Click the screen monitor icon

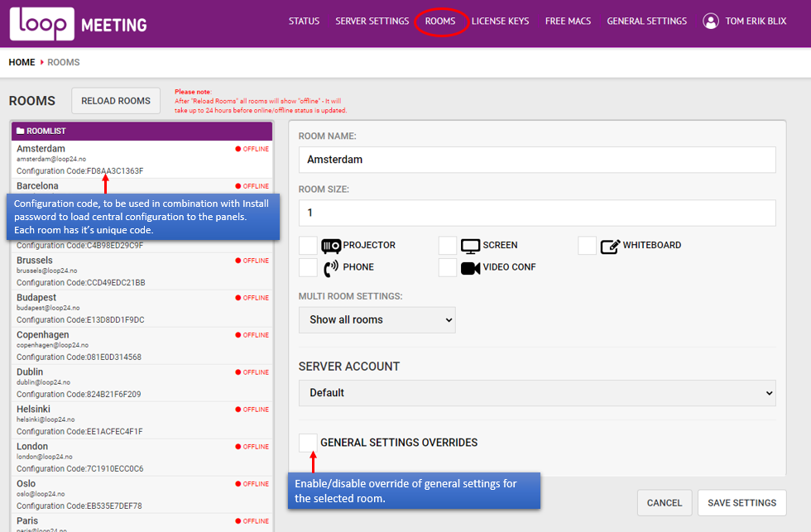[471, 246]
